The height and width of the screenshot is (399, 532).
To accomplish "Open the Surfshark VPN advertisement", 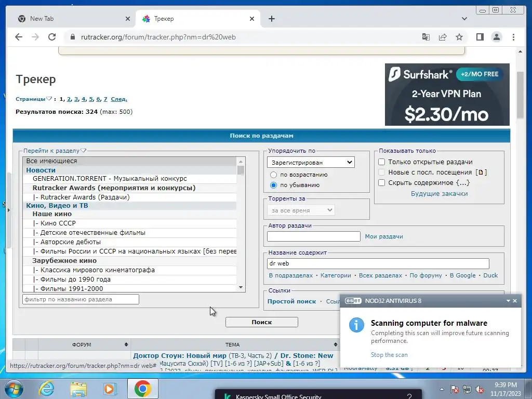I will click(447, 95).
